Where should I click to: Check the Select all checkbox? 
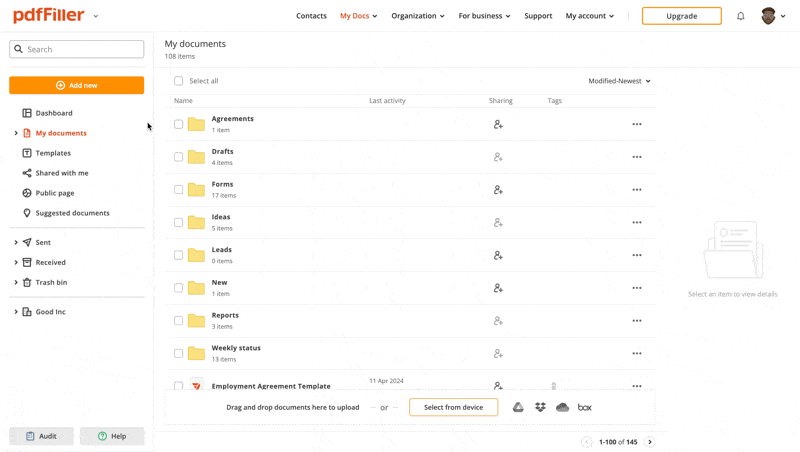coord(179,81)
